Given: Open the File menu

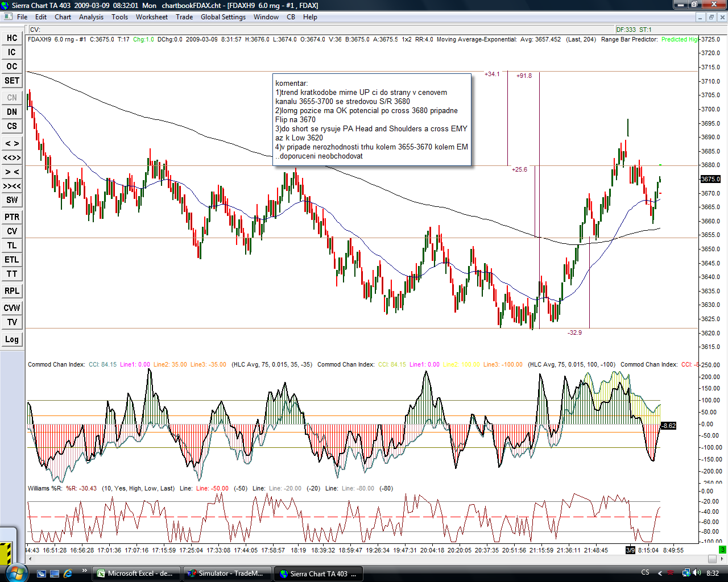Looking at the screenshot, I should [x=22, y=17].
